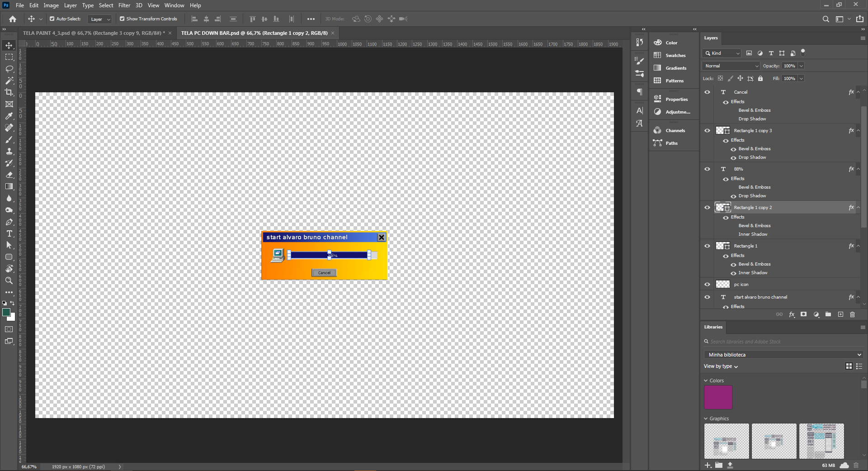Open the Opacity value dropdown arrow
Viewport: 868px width, 471px height.
point(801,66)
